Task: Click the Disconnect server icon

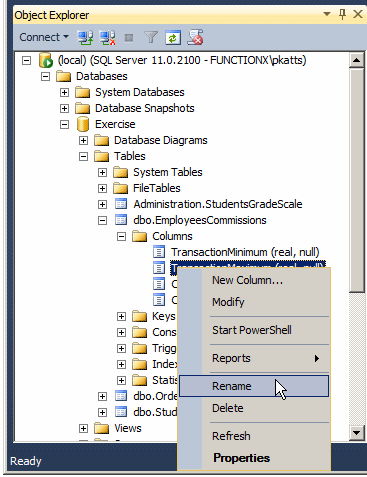Action: coord(107,37)
